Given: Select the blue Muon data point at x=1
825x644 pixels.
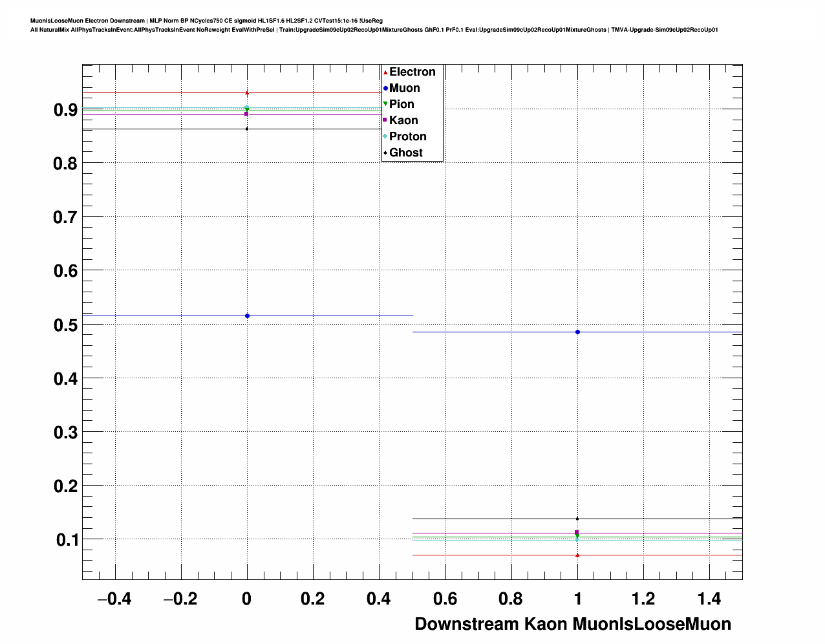Looking at the screenshot, I should tap(577, 332).
